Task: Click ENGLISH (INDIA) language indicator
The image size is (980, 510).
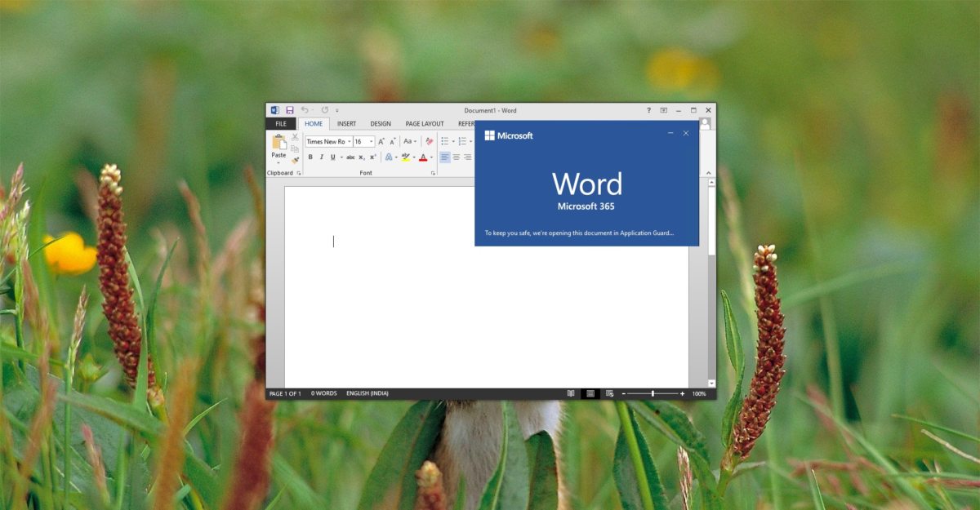Action: point(367,393)
